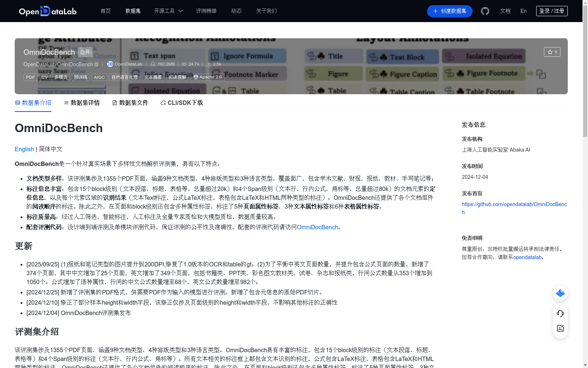Open the English readme link

click(x=24, y=149)
